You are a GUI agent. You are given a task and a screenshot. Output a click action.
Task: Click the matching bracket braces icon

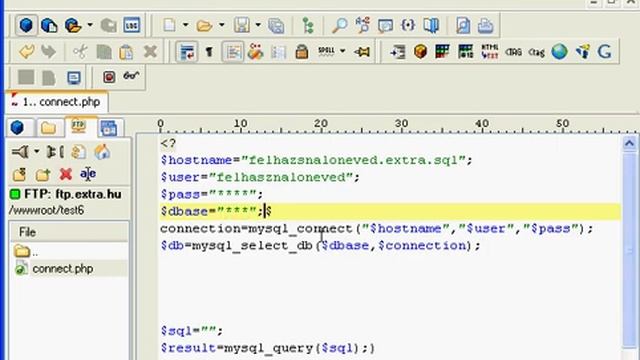[x=408, y=25]
